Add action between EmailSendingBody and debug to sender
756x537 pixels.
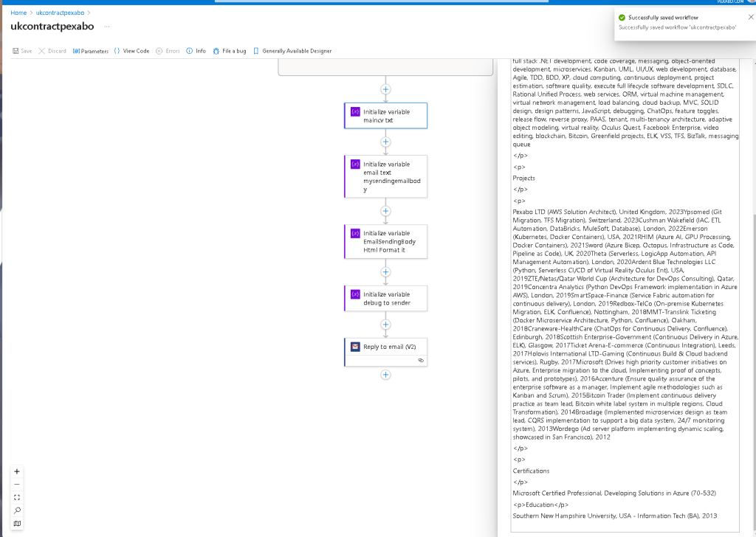tap(385, 272)
